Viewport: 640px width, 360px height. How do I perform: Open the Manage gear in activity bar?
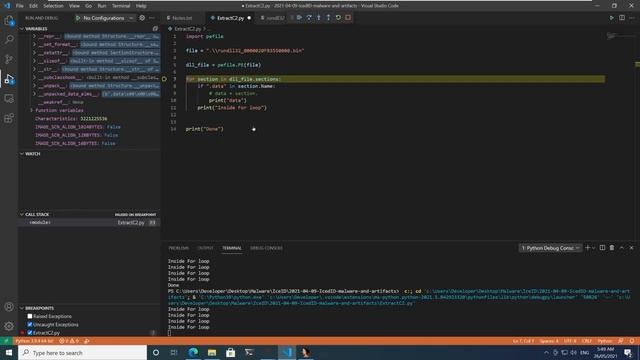pyautogui.click(x=9, y=326)
